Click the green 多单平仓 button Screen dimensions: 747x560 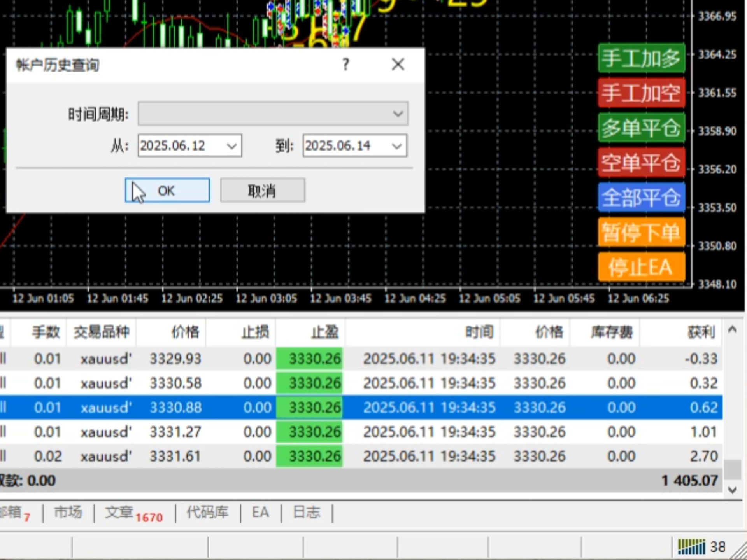tap(641, 128)
